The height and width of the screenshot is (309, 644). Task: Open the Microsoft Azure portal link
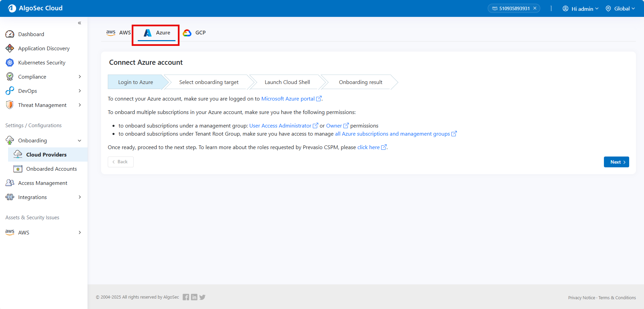[288, 99]
